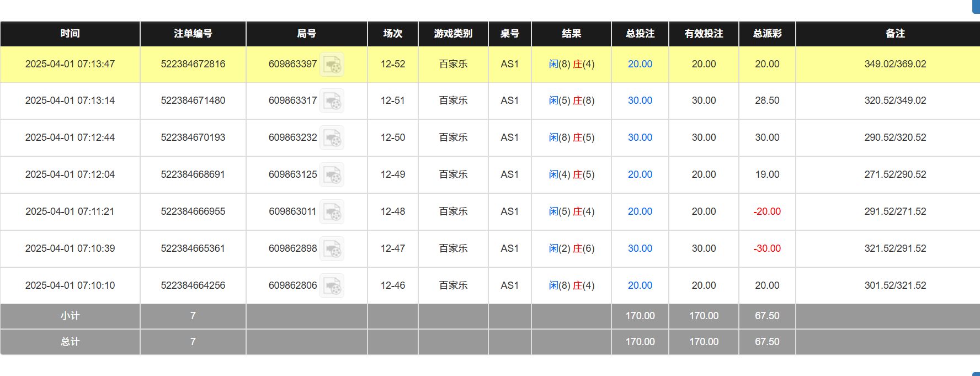This screenshot has width=980, height=376.
Task: Click remark 349.02/369.02 in top row
Action: [x=894, y=64]
